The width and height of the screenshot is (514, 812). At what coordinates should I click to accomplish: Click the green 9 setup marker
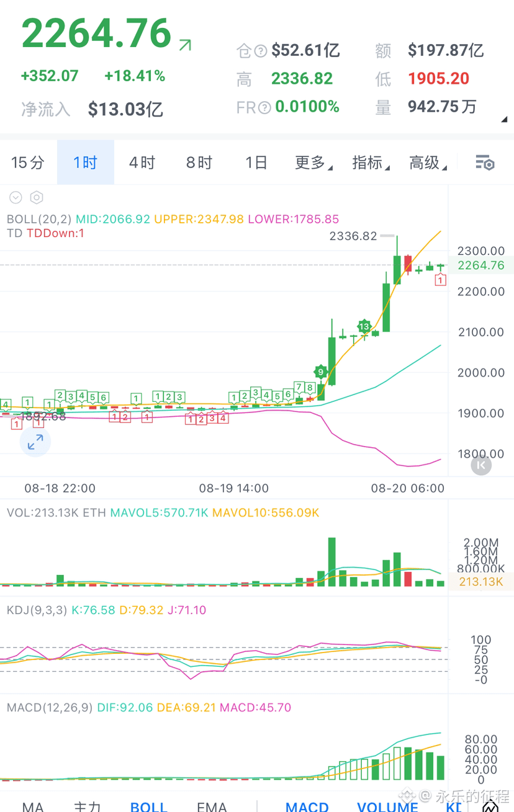click(x=320, y=372)
